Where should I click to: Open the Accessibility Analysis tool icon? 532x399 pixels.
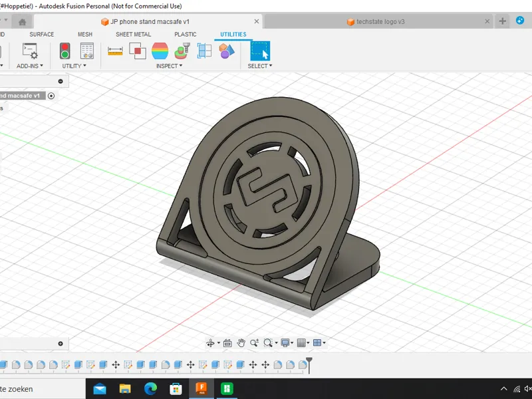182,51
